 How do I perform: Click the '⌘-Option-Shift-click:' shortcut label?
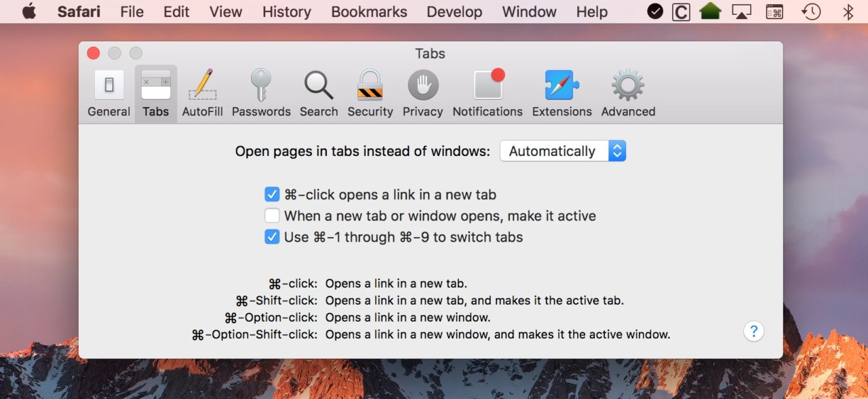pyautogui.click(x=254, y=335)
